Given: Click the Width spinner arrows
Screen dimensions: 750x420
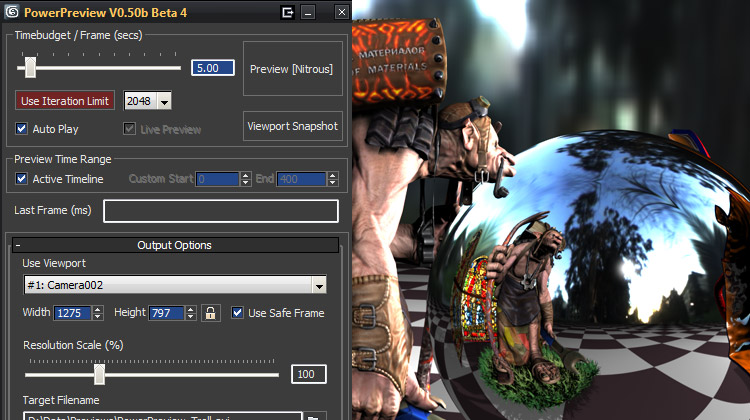Looking at the screenshot, I should click(98, 313).
